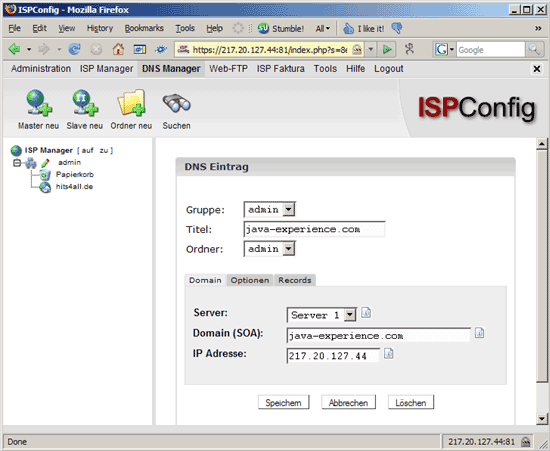
Task: Select the Domain tab
Action: click(x=205, y=280)
